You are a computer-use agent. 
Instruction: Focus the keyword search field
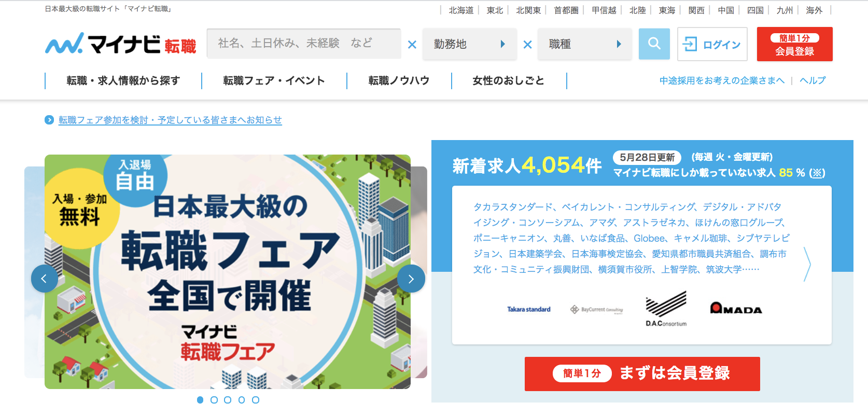click(x=304, y=44)
